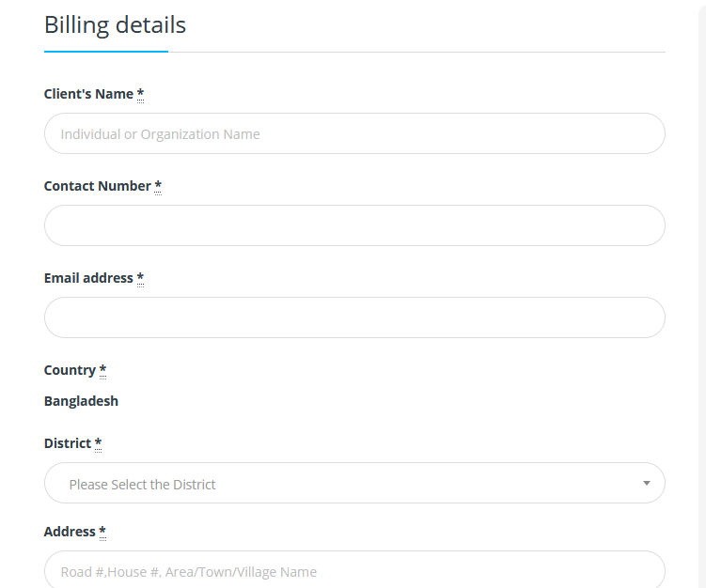Click the District label text
The height and width of the screenshot is (588, 706).
click(x=68, y=443)
